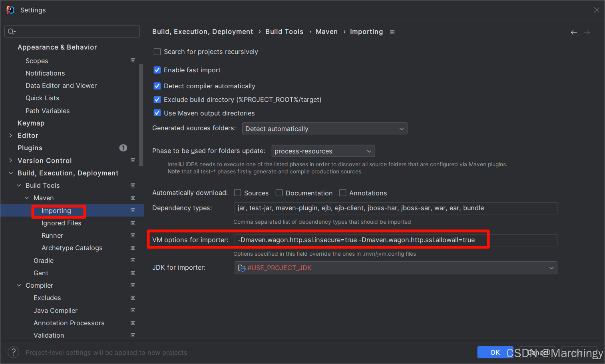
Task: Collapse the Compiler node
Action: coord(19,285)
